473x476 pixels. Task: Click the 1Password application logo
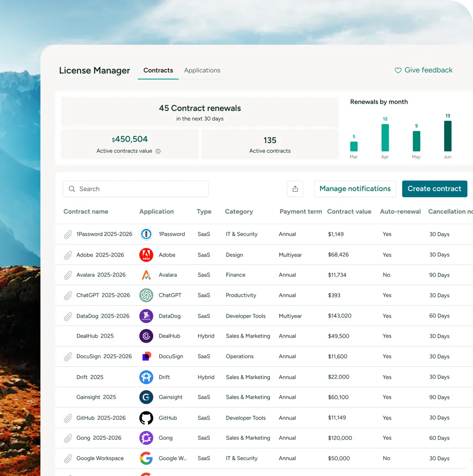point(146,234)
